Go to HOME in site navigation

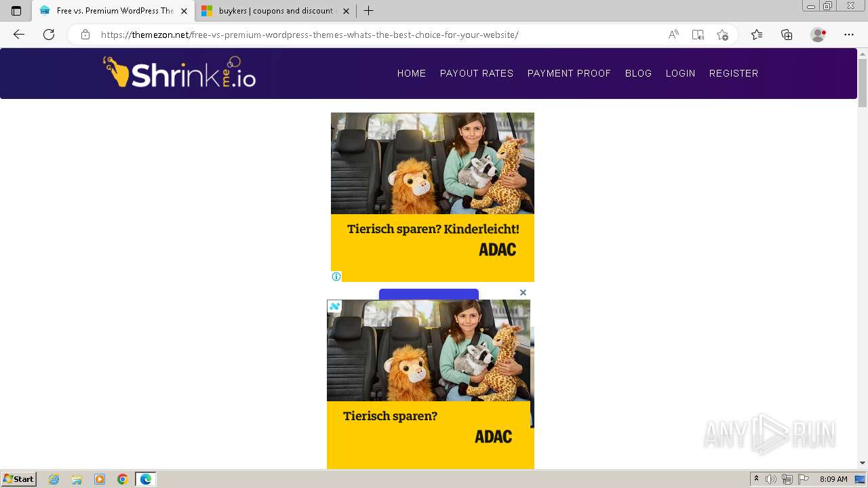pyautogui.click(x=412, y=73)
